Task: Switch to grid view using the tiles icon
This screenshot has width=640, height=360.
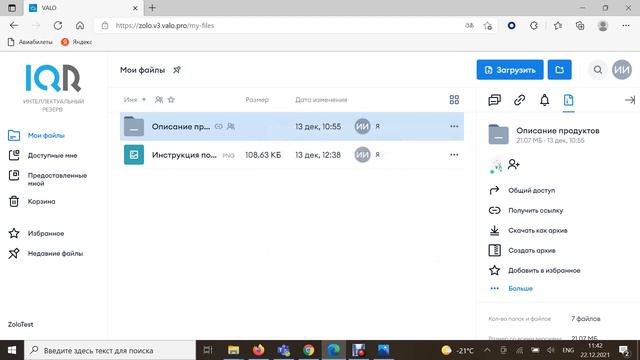Action: [x=454, y=100]
